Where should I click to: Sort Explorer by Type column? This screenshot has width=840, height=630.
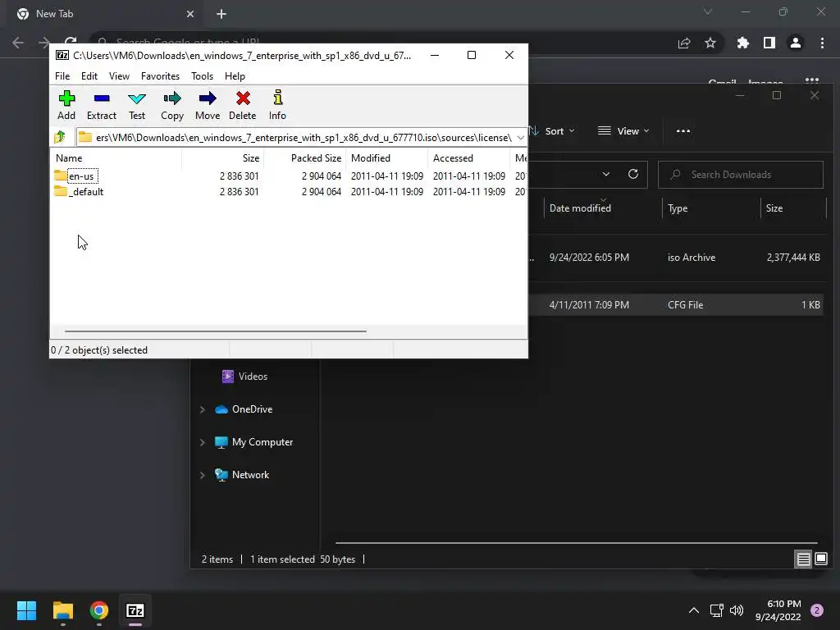point(711,208)
